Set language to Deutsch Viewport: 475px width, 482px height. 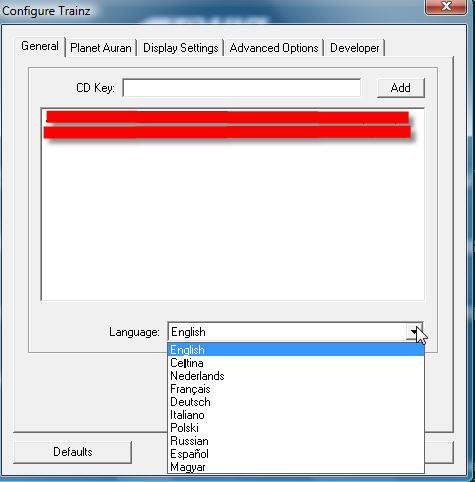296,402
